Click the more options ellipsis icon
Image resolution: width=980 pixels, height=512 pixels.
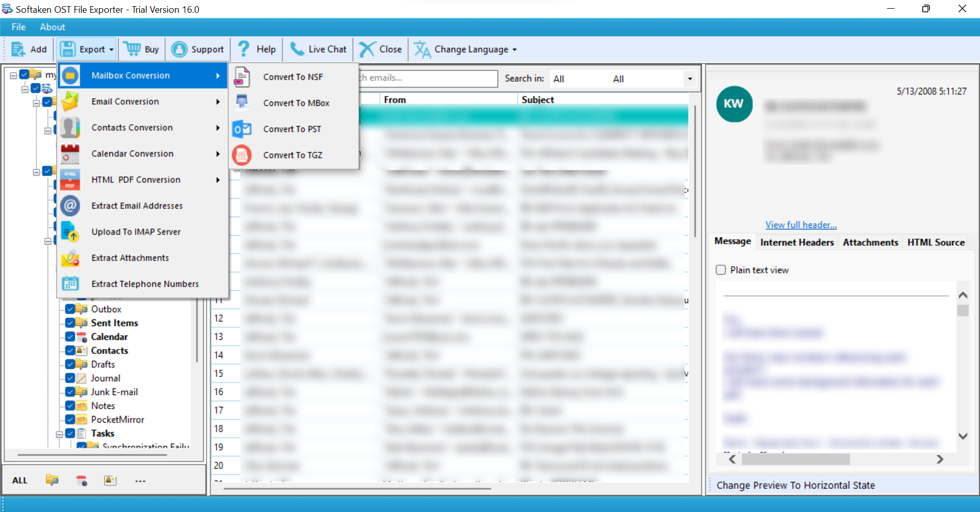pos(141,481)
